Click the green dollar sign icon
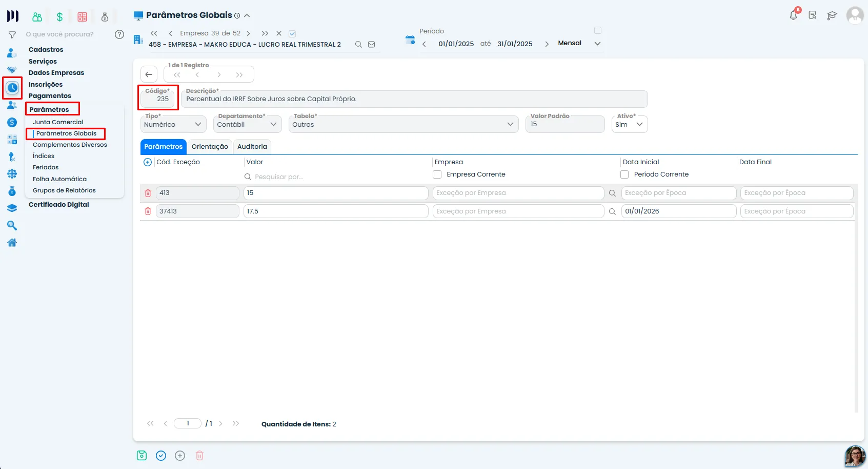 point(59,17)
